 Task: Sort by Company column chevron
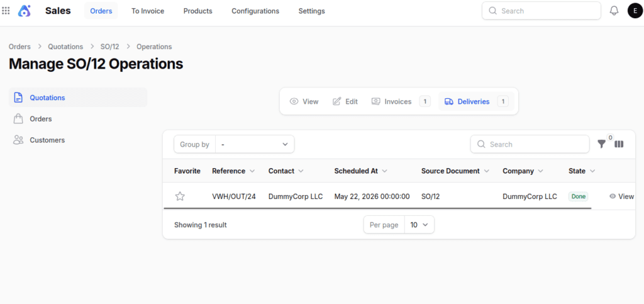point(540,171)
